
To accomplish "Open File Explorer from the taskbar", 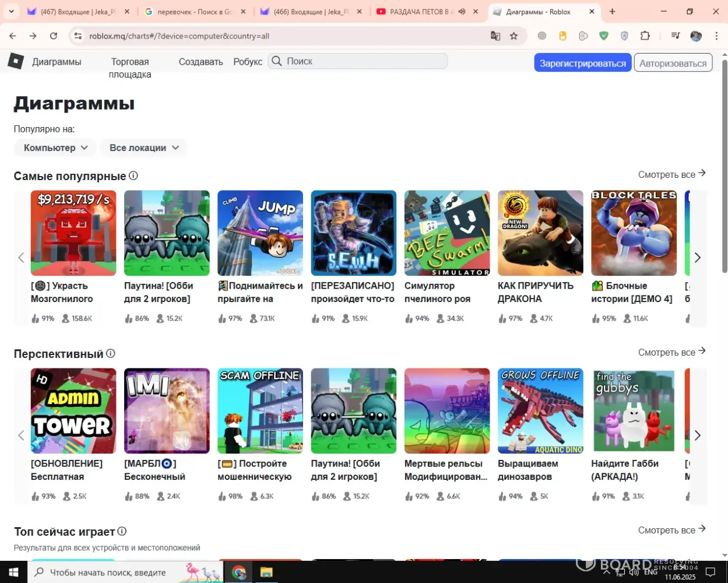I will pyautogui.click(x=266, y=572).
